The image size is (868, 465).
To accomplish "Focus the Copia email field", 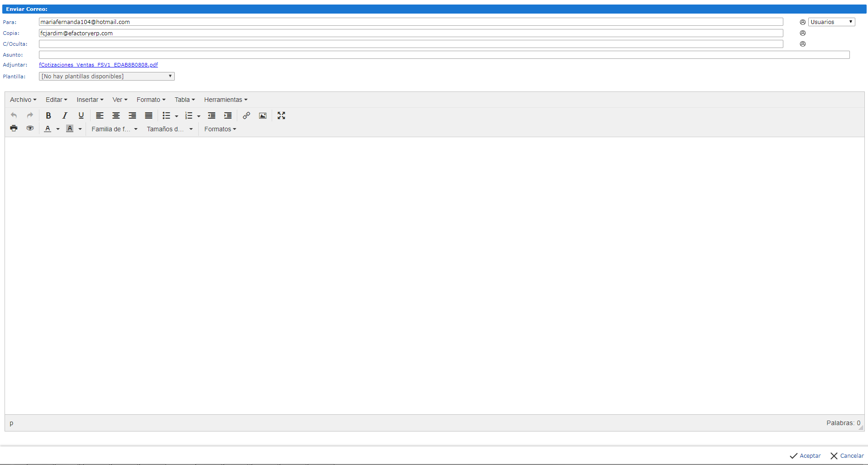I will point(411,33).
